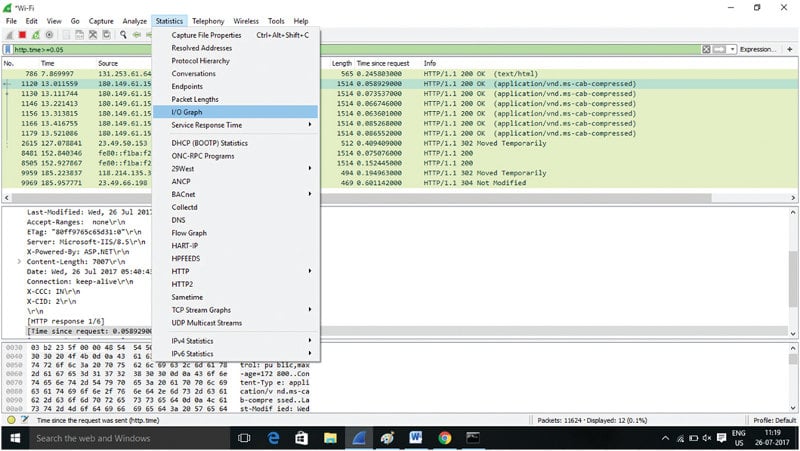
Task: Open the Telephony menu
Action: point(208,21)
